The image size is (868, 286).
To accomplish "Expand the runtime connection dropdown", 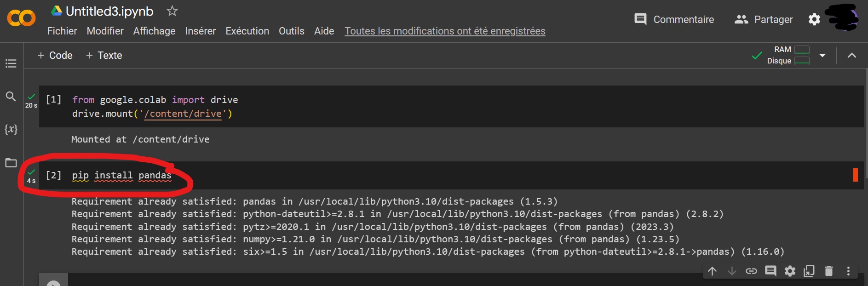I will [x=822, y=56].
